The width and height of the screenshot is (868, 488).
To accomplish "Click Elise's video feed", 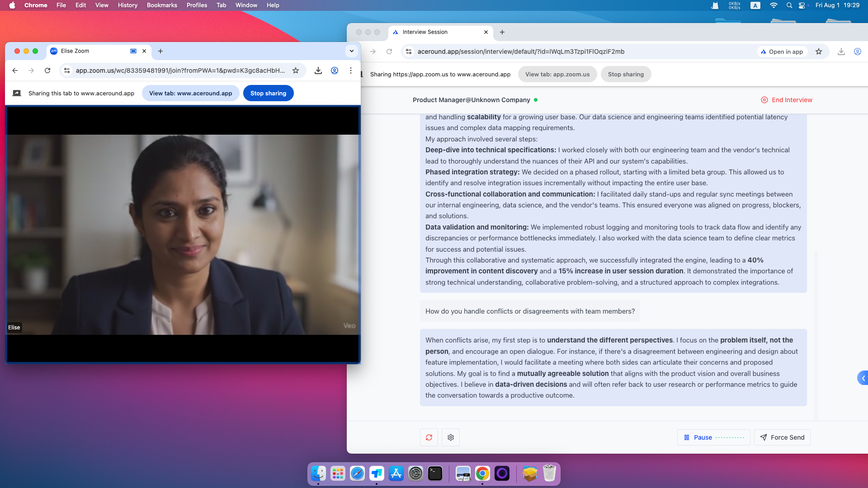I will 183,235.
